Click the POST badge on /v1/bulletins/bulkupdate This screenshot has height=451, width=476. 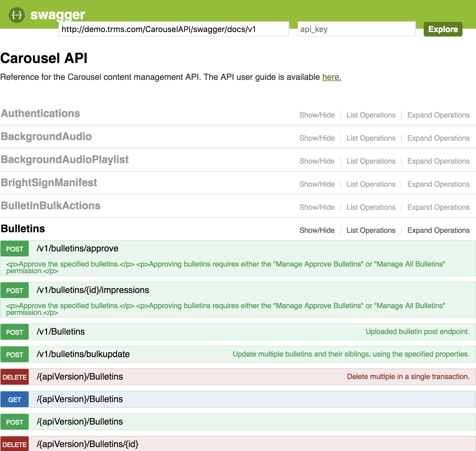14,354
